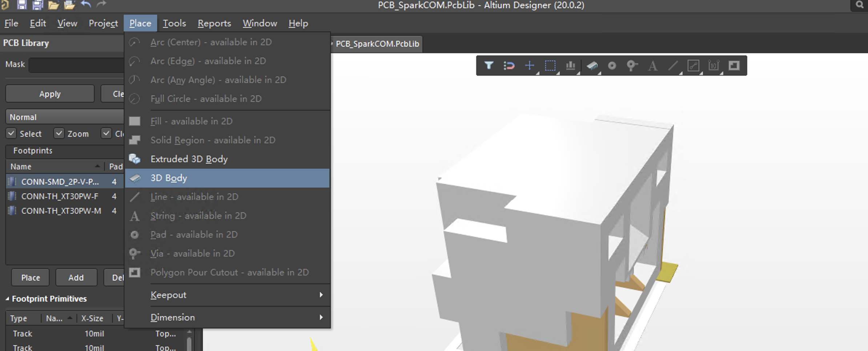Toggle the checkbox right of Zoom
Image resolution: width=868 pixels, height=351 pixels.
point(106,133)
